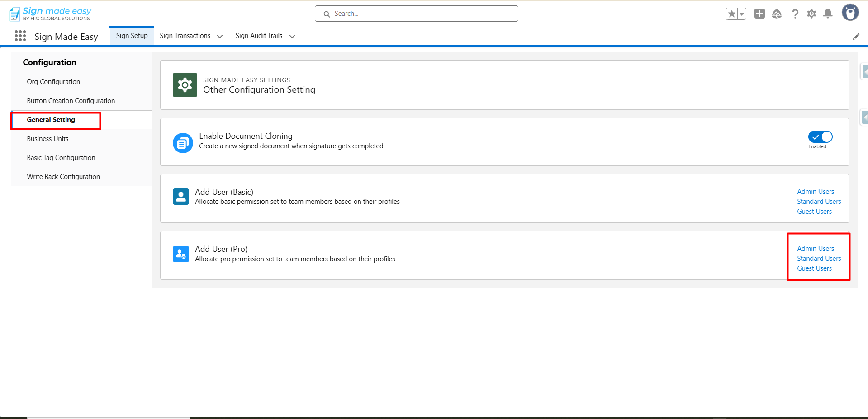Click Standard Users under Add User (Pro)
This screenshot has height=419, width=868.
[819, 259]
